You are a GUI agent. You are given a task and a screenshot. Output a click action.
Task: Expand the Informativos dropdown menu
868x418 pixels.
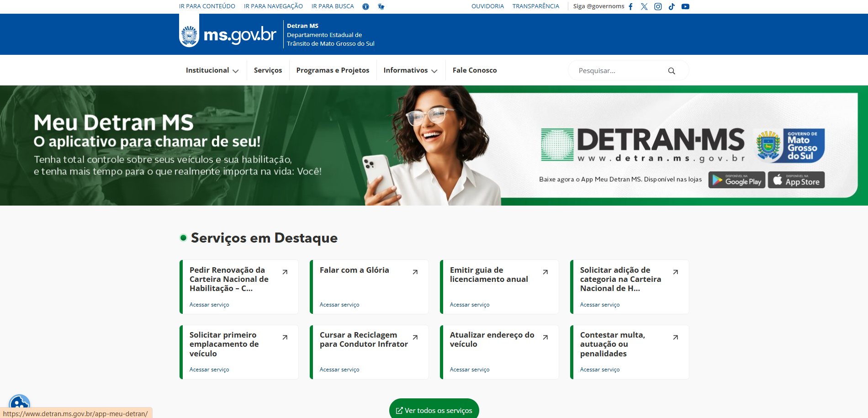410,70
